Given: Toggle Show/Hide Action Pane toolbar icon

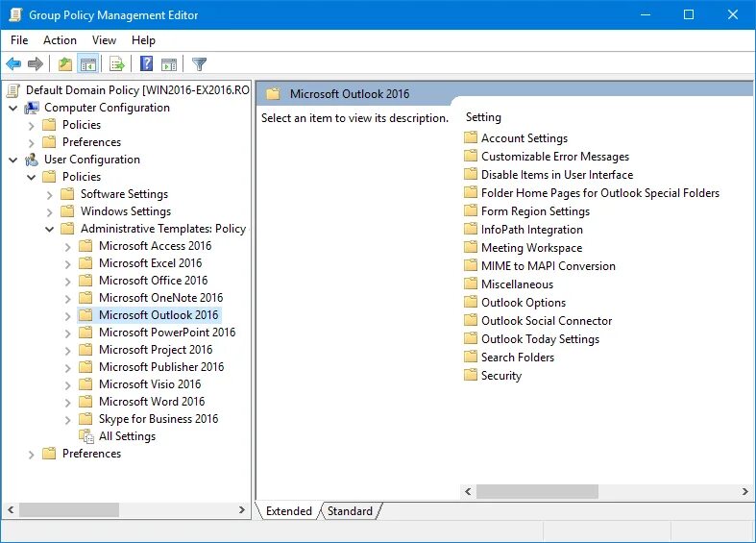Looking at the screenshot, I should 169,63.
